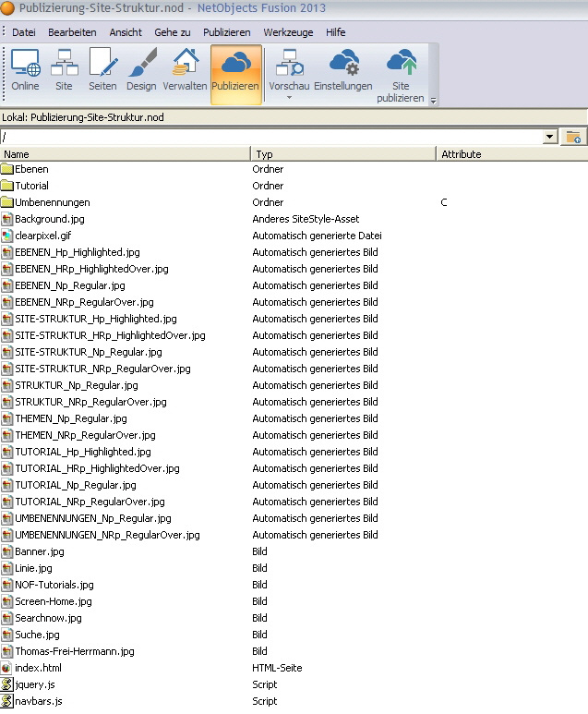
Task: Open the path dropdown arrow
Action: [550, 137]
